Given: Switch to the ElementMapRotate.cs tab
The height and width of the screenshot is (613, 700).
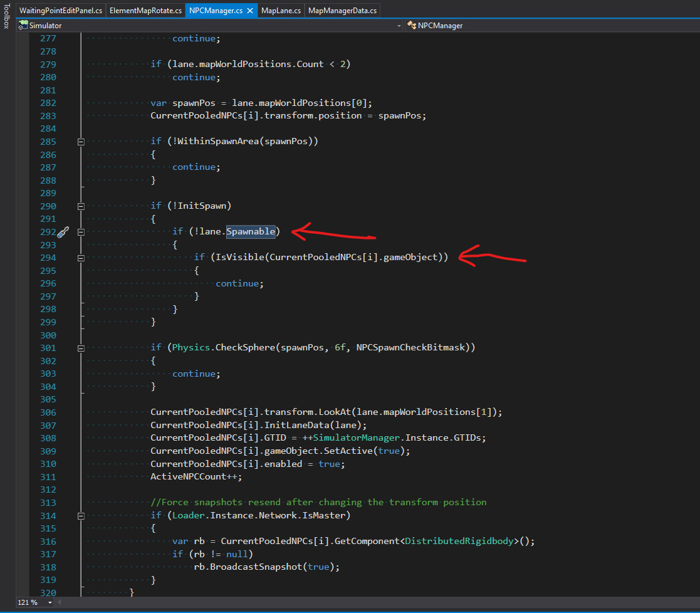Looking at the screenshot, I should [145, 10].
